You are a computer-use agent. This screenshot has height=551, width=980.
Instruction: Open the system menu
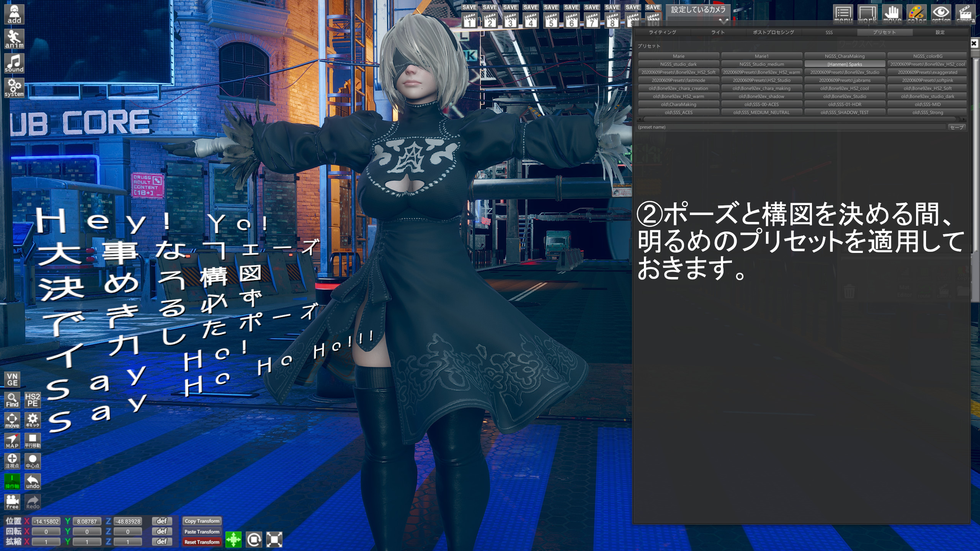(x=14, y=88)
